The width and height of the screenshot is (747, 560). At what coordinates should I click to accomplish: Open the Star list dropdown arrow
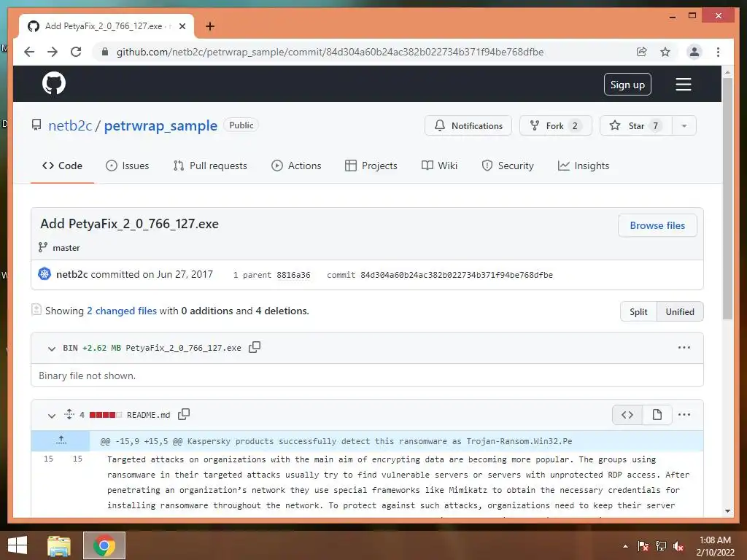click(x=684, y=125)
